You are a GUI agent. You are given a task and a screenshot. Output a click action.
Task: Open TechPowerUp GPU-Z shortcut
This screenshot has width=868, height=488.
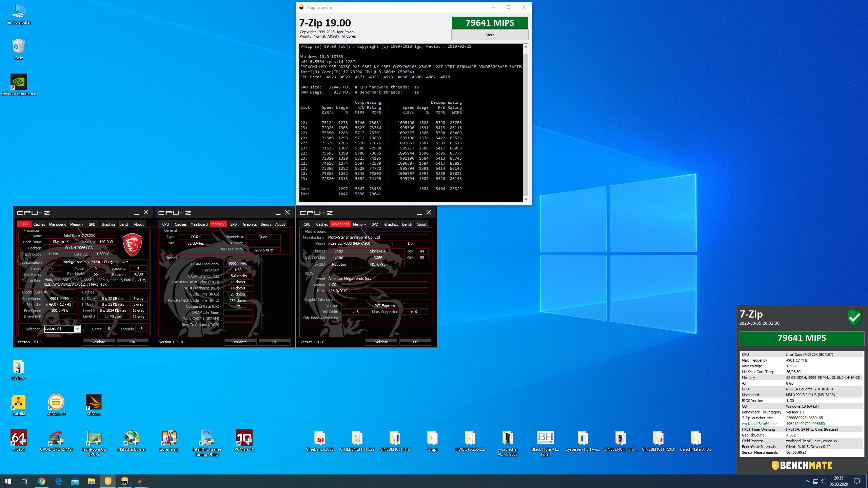[x=94, y=443]
